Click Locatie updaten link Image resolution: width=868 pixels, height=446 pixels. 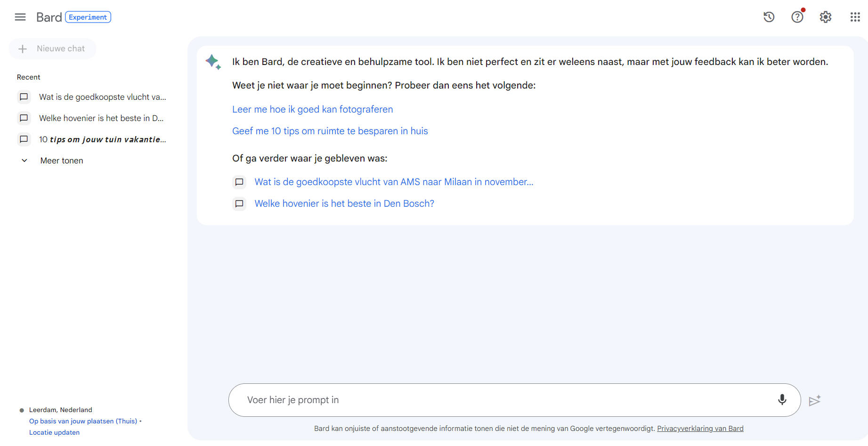click(x=54, y=432)
